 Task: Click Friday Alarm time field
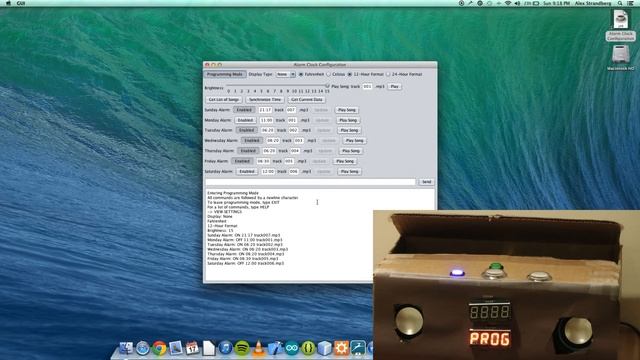click(263, 161)
